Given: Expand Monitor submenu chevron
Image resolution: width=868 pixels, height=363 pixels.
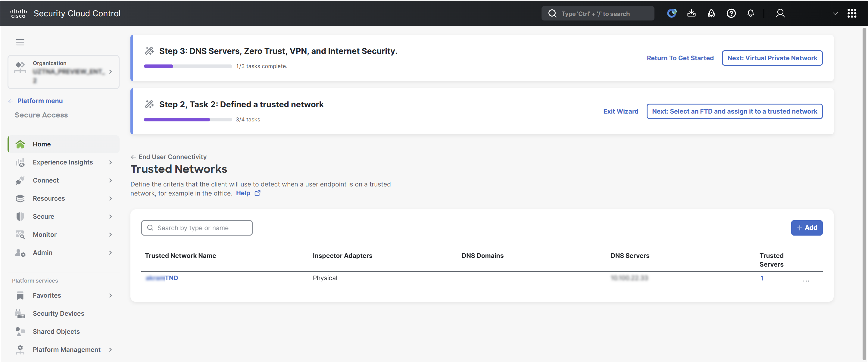Looking at the screenshot, I should click(110, 235).
